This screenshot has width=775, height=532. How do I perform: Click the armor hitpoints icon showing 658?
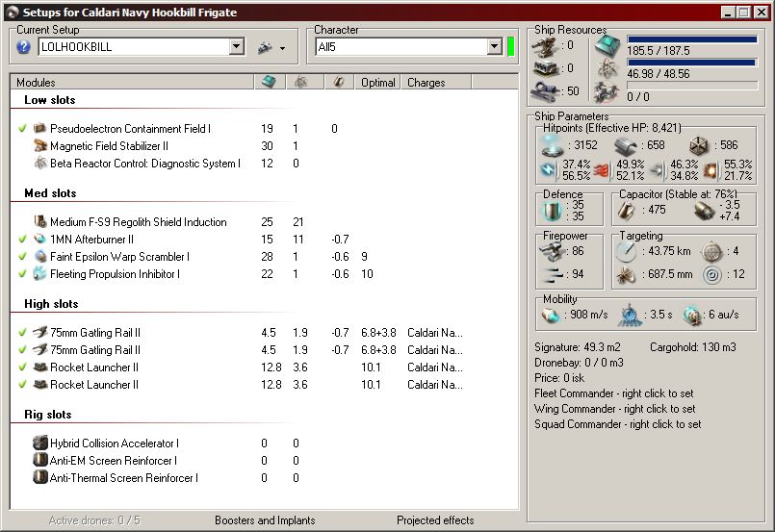tap(626, 145)
